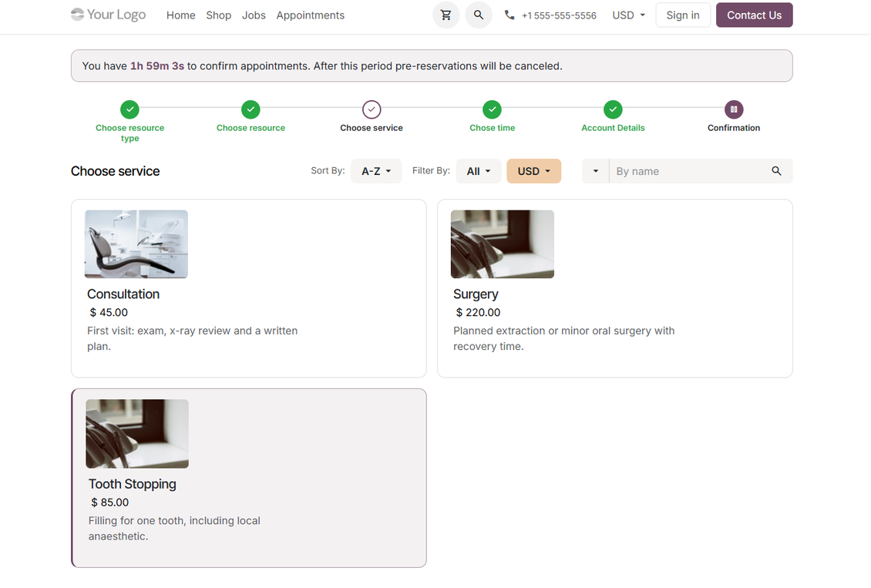Click the $ 45.00 price
The height and width of the screenshot is (588, 871).
tap(109, 312)
